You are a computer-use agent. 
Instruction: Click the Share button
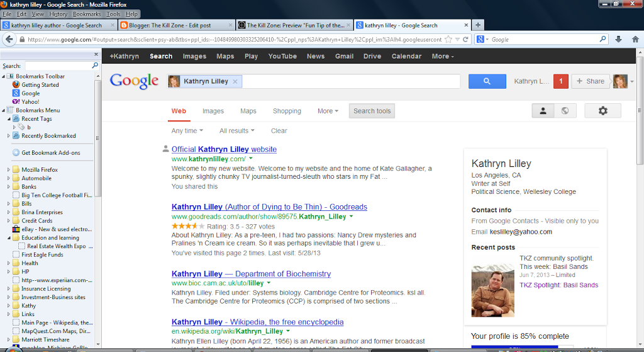point(590,81)
